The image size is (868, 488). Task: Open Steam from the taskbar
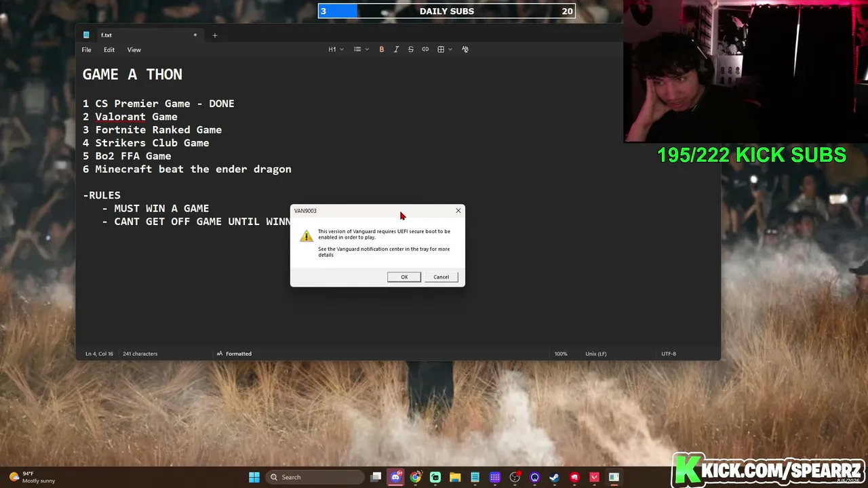pos(554,477)
